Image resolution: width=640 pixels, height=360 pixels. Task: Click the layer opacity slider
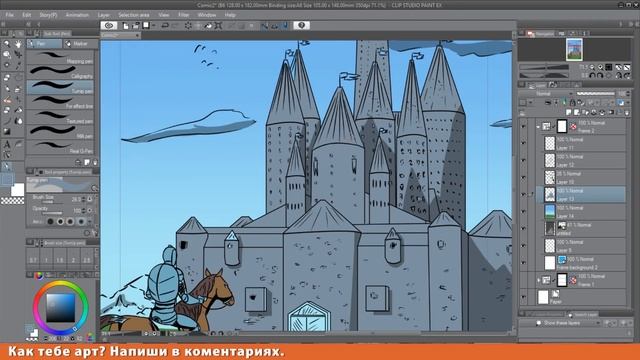(595, 94)
